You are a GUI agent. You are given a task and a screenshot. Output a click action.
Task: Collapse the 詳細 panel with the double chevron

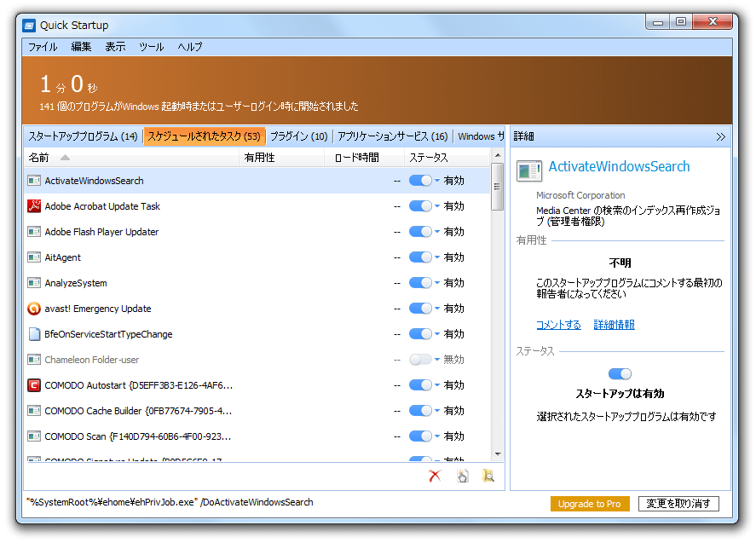click(x=720, y=137)
